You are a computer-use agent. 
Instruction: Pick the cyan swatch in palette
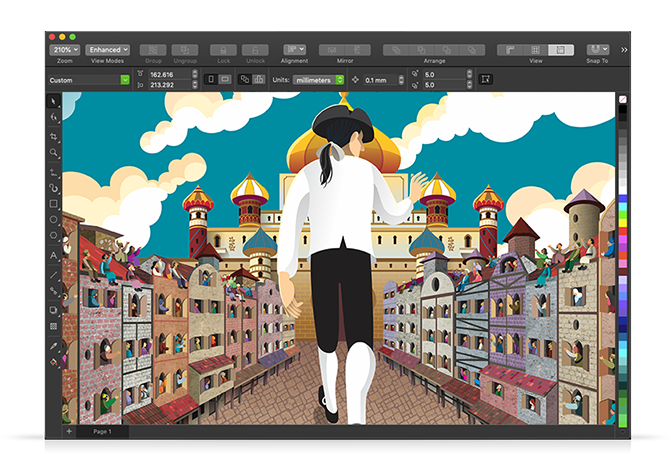pyautogui.click(x=623, y=207)
